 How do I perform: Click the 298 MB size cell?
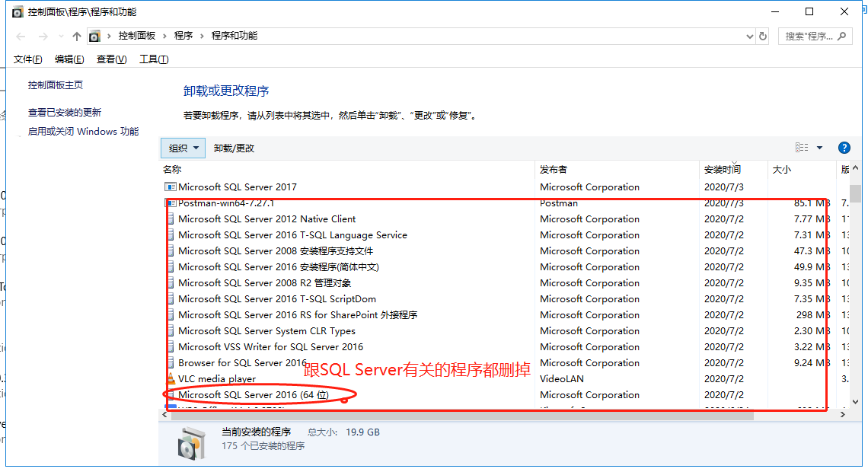pos(813,315)
